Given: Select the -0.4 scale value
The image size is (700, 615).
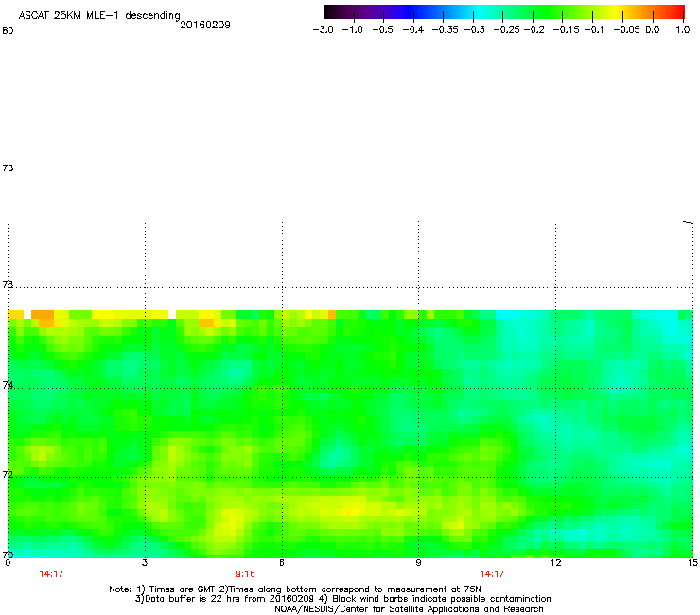Looking at the screenshot, I should click(413, 30).
